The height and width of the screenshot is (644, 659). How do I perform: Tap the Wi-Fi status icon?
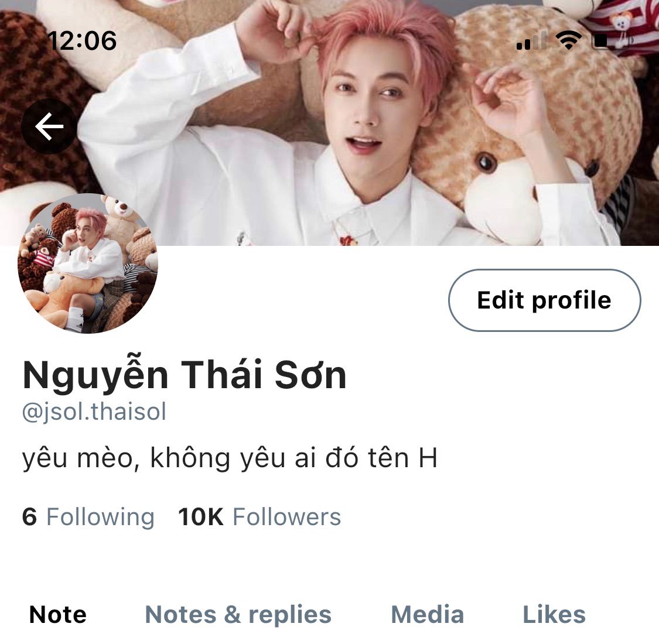(568, 40)
